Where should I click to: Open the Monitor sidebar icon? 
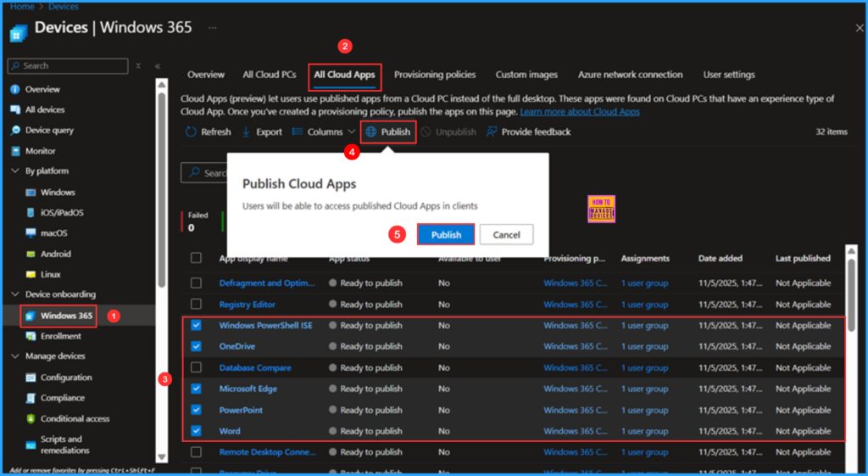pos(15,151)
